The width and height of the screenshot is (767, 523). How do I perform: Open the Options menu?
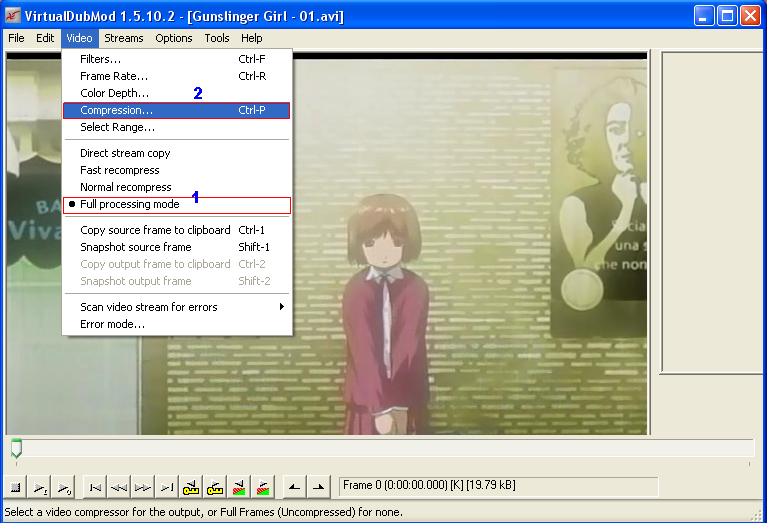(174, 38)
